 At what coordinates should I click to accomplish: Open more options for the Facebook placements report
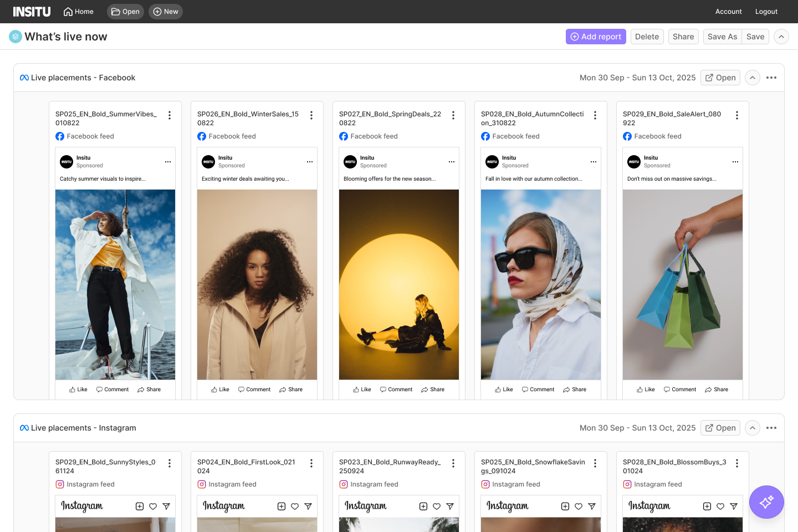(x=771, y=78)
